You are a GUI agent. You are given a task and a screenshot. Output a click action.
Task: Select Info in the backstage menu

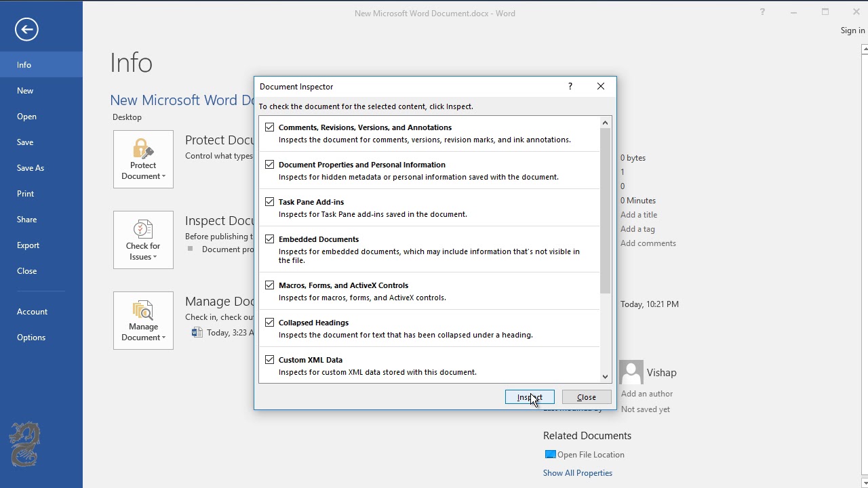(41, 65)
